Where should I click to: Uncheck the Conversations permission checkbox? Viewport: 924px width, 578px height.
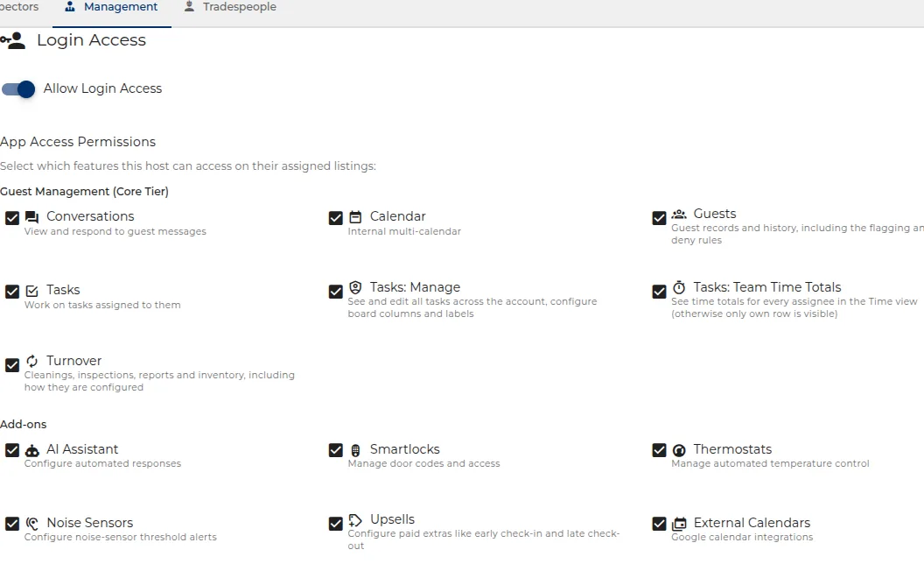[11, 218]
